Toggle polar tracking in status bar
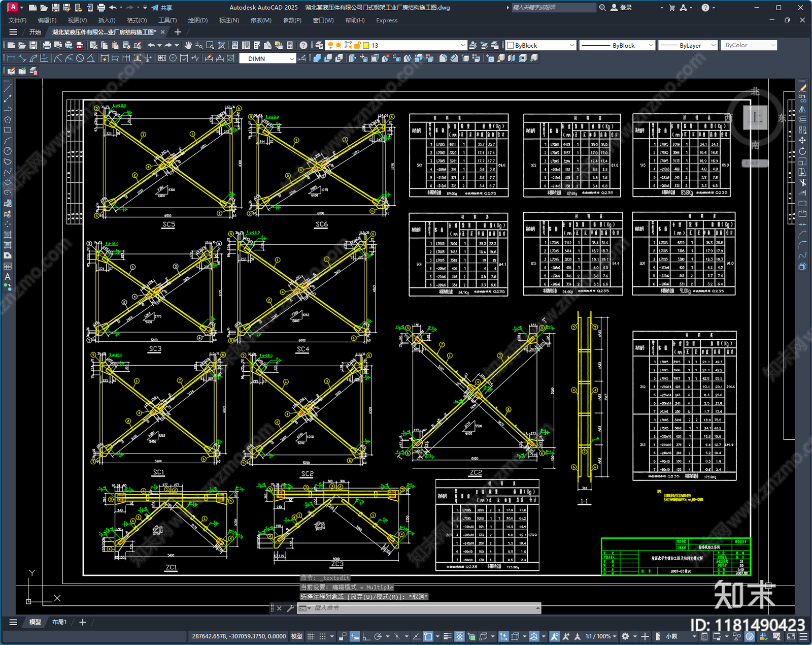The image size is (812, 645). [x=378, y=636]
